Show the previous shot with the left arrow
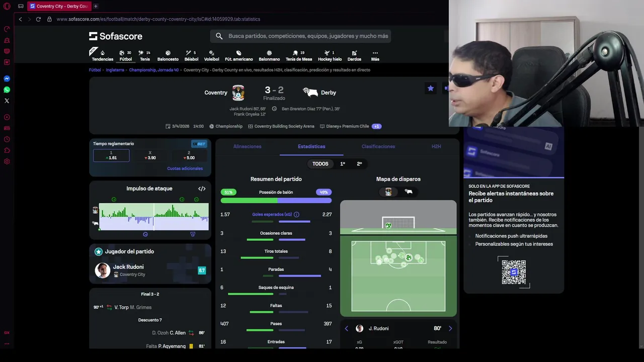Screen dimensions: 644x362 tap(346, 328)
